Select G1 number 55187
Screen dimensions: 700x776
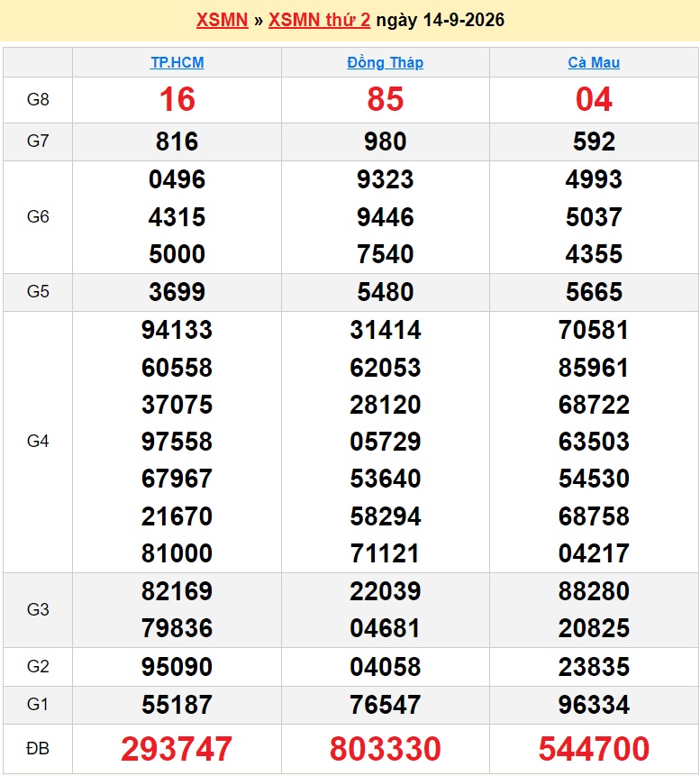pos(177,705)
